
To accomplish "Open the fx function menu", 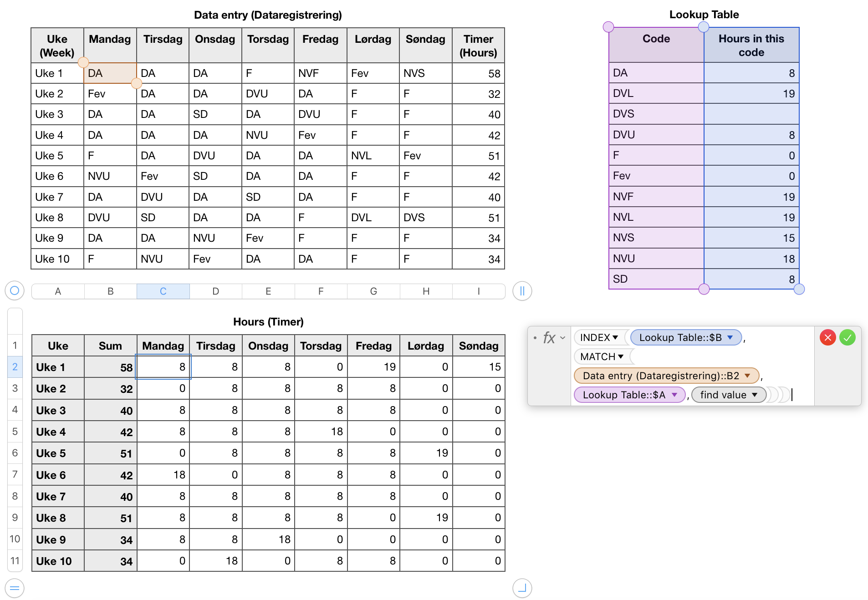I will coord(549,337).
